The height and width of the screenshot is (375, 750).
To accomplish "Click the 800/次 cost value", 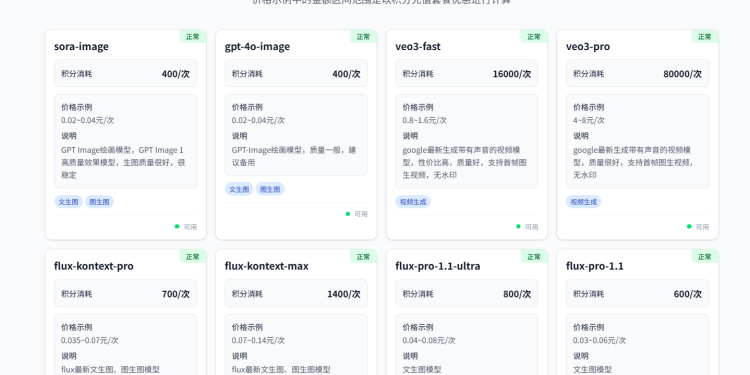I will 517,294.
